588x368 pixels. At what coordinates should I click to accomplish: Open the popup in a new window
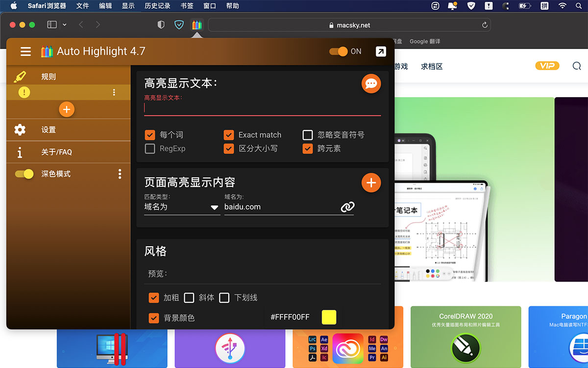(x=380, y=51)
